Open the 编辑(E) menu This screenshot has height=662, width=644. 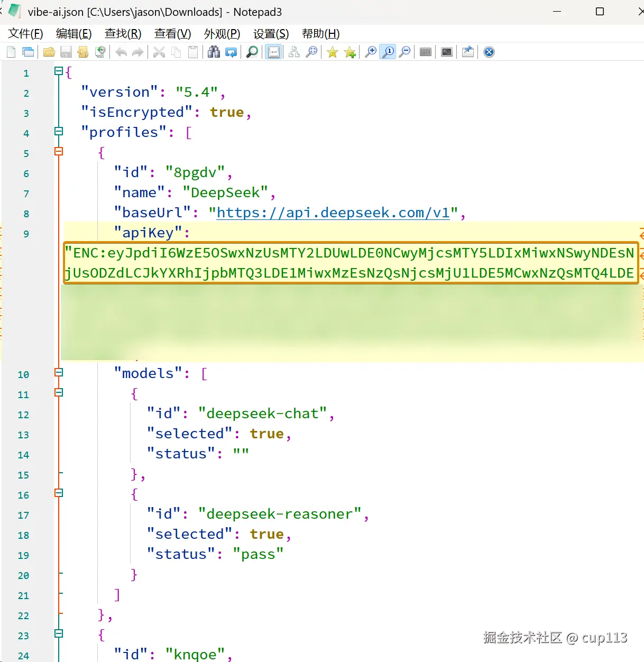point(74,34)
